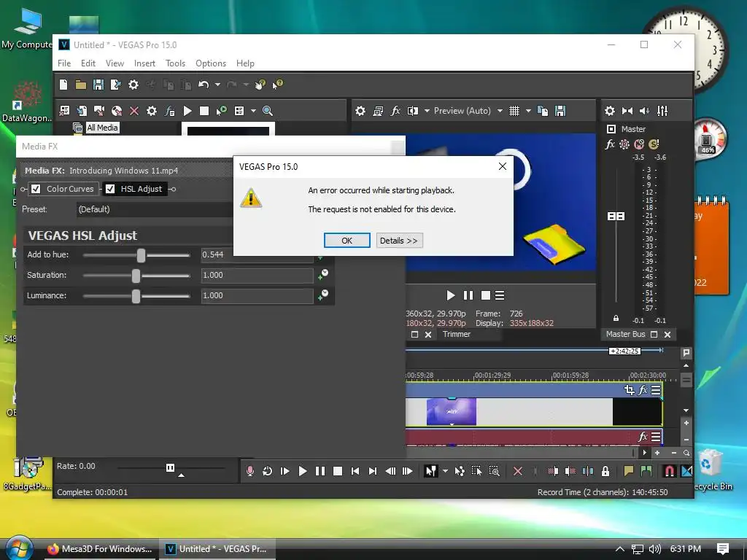Open the Edit menu
This screenshot has height=560, width=747.
[x=88, y=63]
